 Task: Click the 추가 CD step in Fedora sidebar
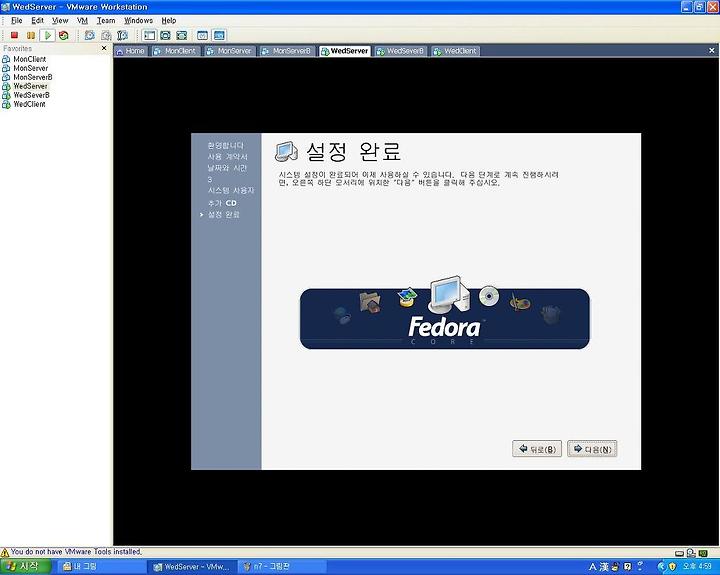(222, 203)
